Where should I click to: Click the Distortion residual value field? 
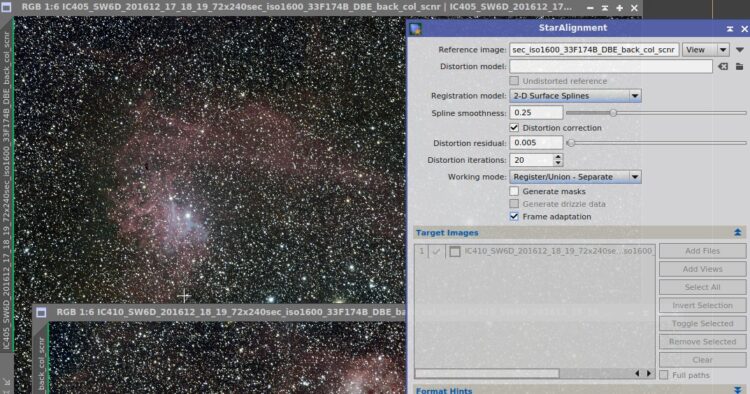(x=536, y=142)
